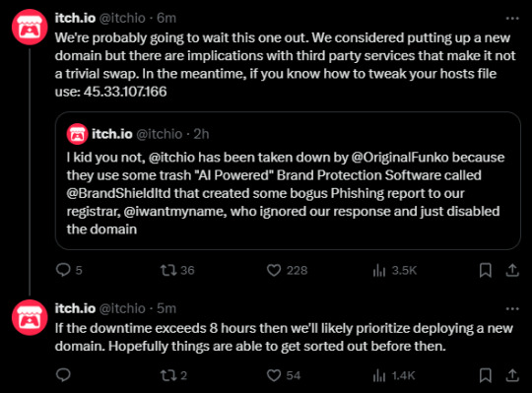Open the @BrandShieldltd mention link
The height and width of the screenshot is (393, 532).
(x=118, y=193)
